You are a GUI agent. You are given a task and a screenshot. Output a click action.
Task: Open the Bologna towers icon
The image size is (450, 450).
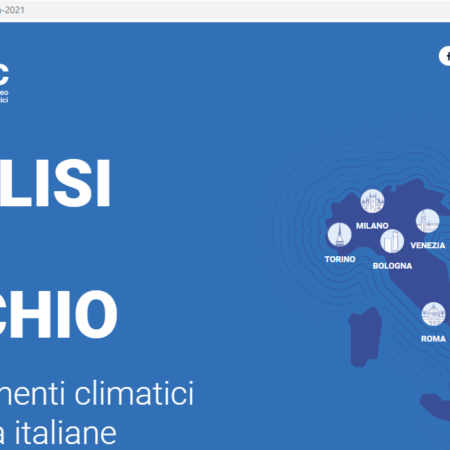point(392,241)
